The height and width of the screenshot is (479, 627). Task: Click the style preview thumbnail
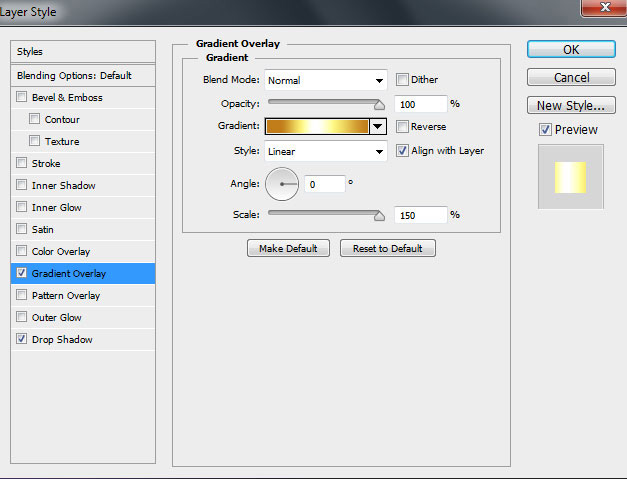[x=571, y=177]
